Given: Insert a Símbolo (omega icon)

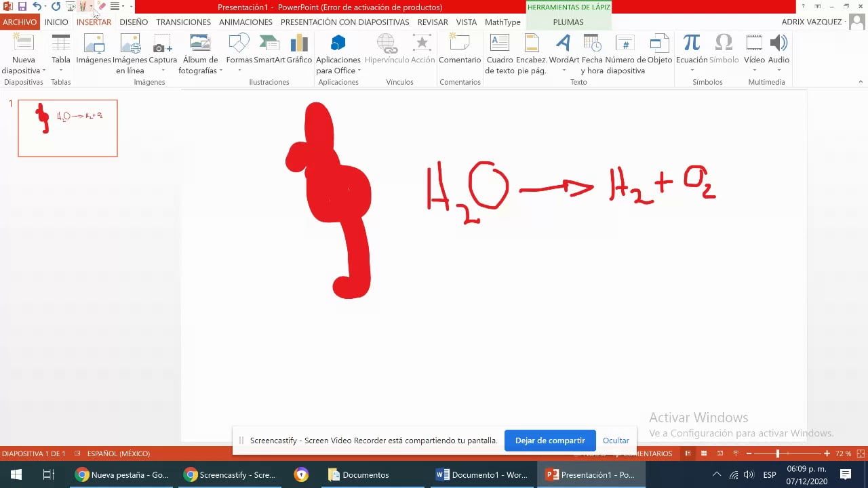Looking at the screenshot, I should pyautogui.click(x=724, y=49).
